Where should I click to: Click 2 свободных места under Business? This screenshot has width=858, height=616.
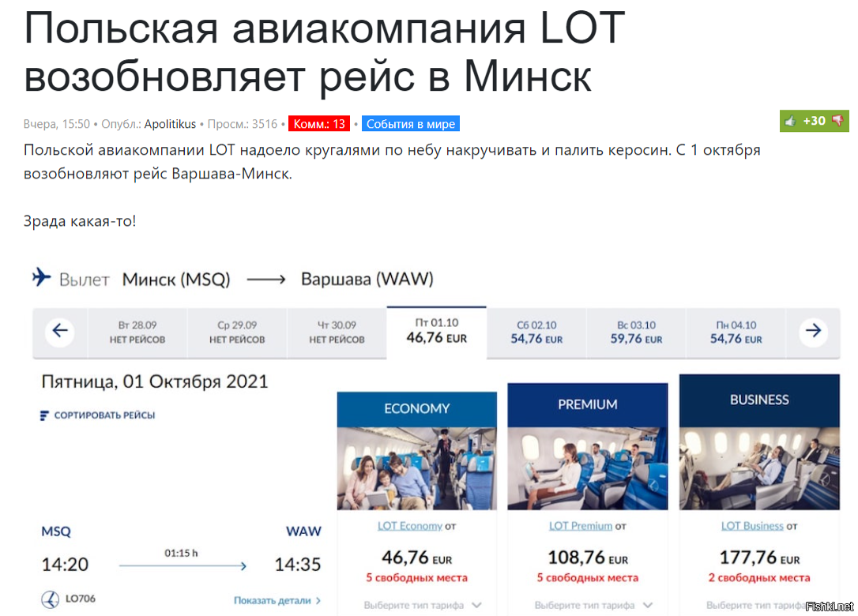tap(759, 578)
